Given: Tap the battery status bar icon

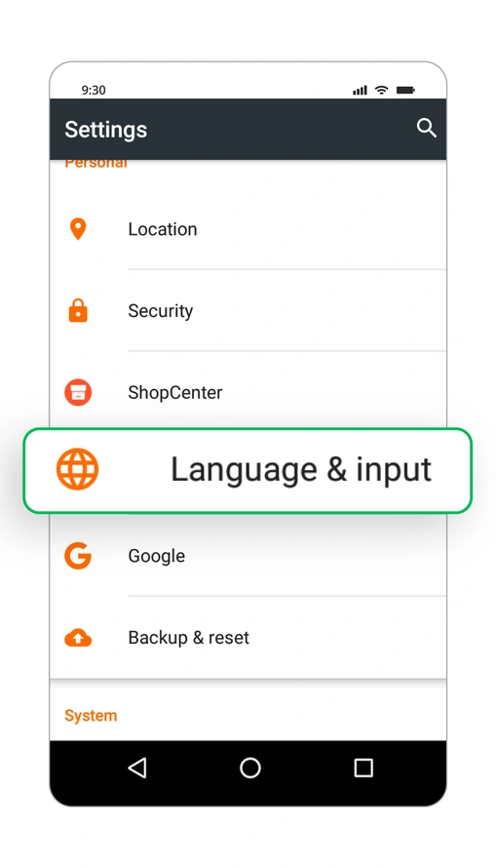Looking at the screenshot, I should pos(405,90).
